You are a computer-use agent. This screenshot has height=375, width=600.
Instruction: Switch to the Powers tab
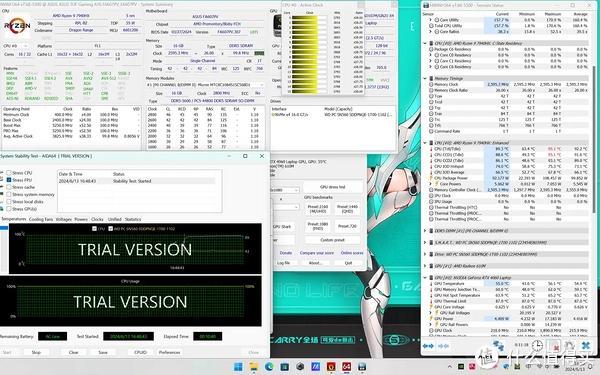coord(81,219)
